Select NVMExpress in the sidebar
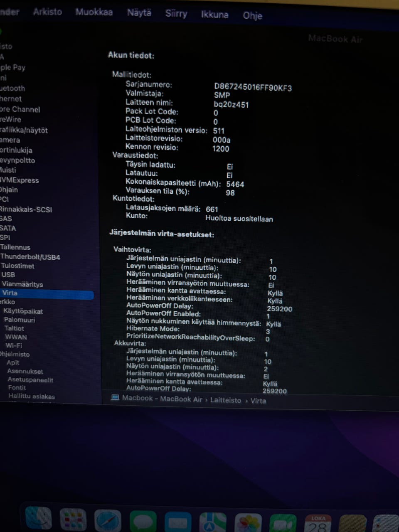399x532 pixels. pos(19,180)
